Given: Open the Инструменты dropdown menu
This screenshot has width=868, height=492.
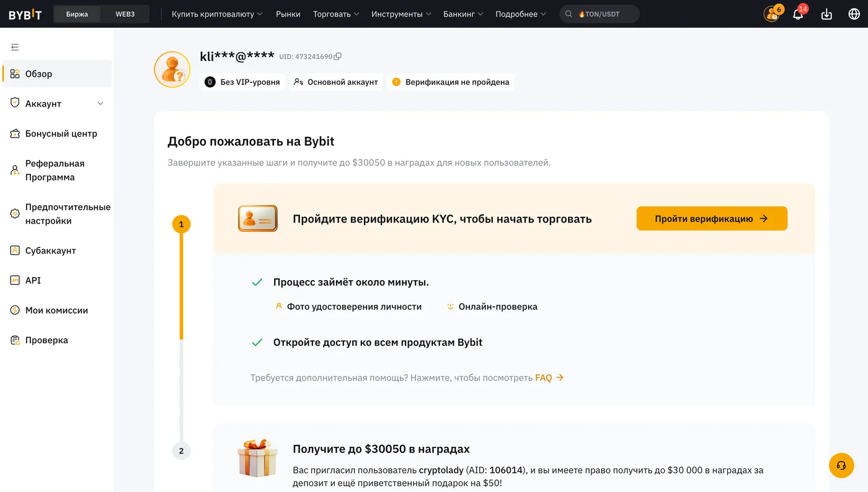Looking at the screenshot, I should click(401, 14).
